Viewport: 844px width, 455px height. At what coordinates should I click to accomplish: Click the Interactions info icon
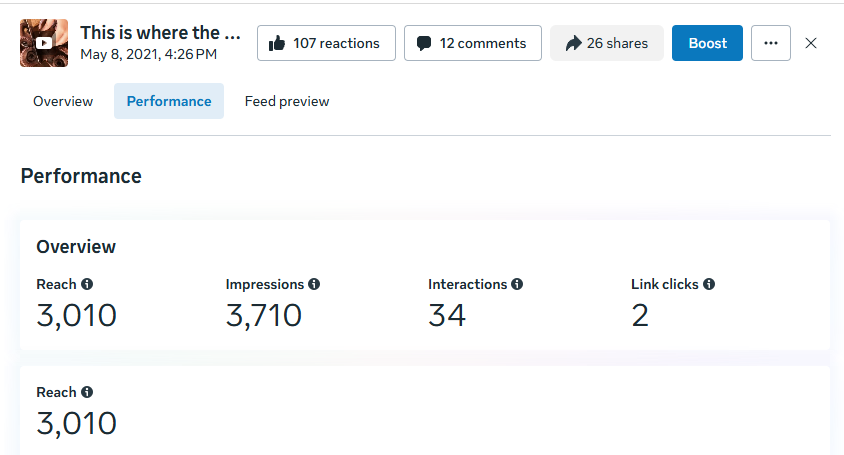coord(517,284)
